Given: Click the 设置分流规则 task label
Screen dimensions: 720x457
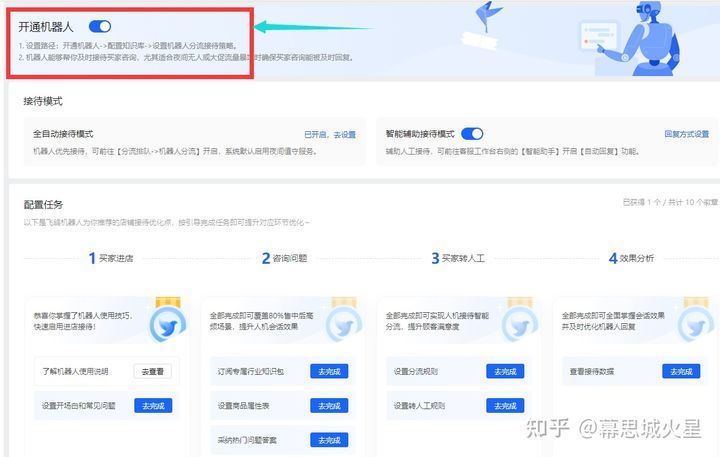Looking at the screenshot, I should (x=416, y=372).
